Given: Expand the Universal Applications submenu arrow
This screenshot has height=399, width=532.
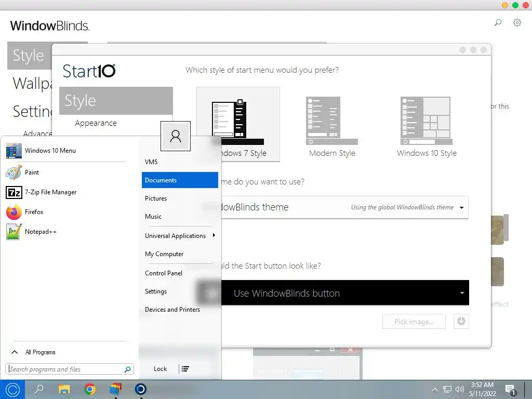Looking at the screenshot, I should (x=214, y=235).
